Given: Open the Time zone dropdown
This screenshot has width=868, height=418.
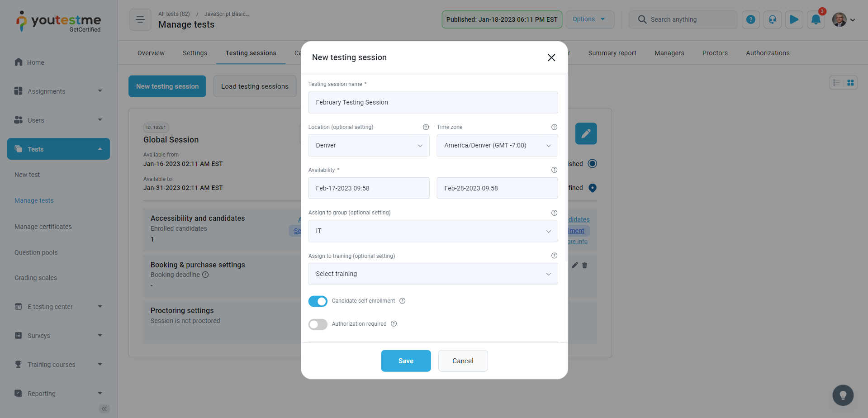Looking at the screenshot, I should [497, 146].
